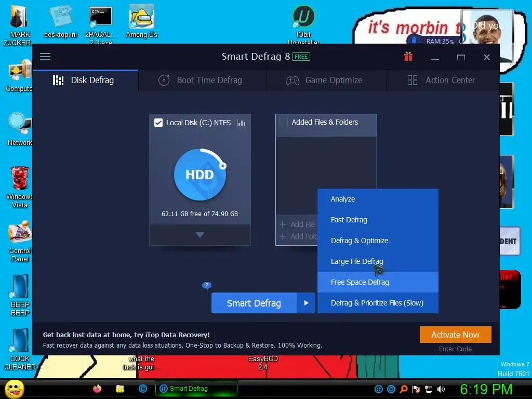Select desktop.ini file on desktop
The width and height of the screenshot is (532, 399).
(x=61, y=22)
